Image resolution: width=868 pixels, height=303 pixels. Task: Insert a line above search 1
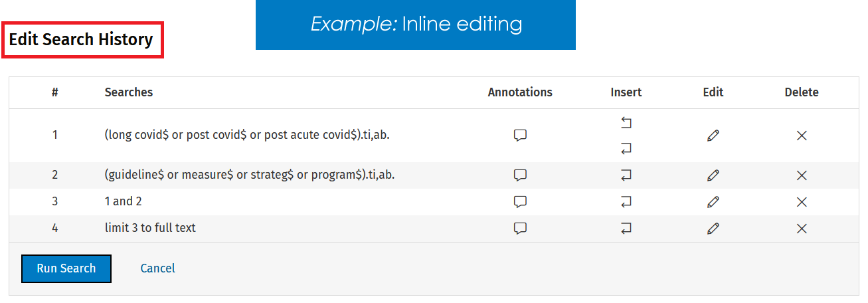[626, 122]
